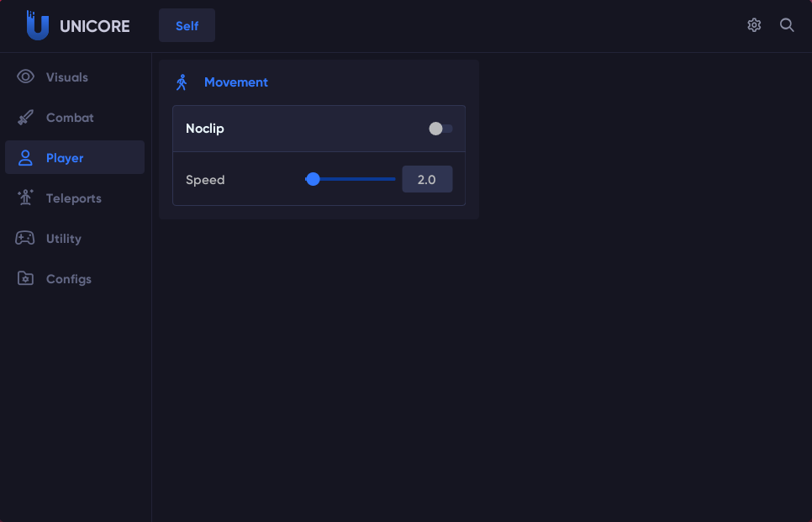812x522 pixels.
Task: Click the Movement walking figure icon
Action: [x=182, y=82]
